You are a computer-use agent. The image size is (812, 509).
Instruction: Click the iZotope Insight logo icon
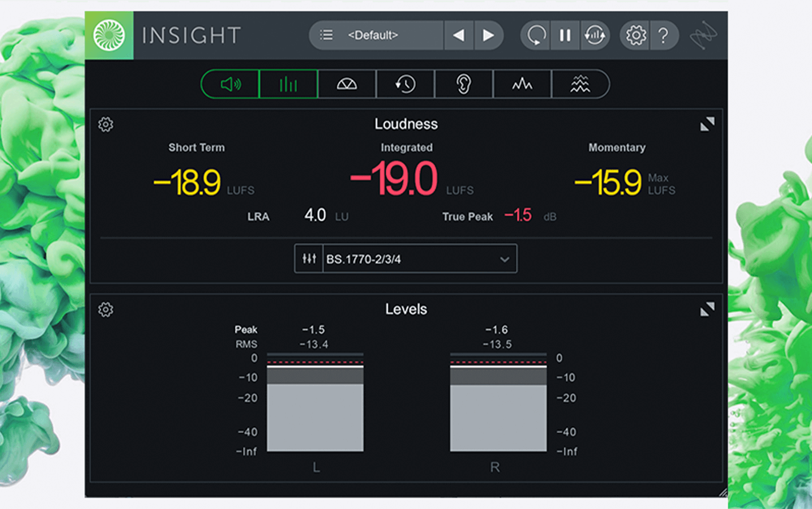109,35
